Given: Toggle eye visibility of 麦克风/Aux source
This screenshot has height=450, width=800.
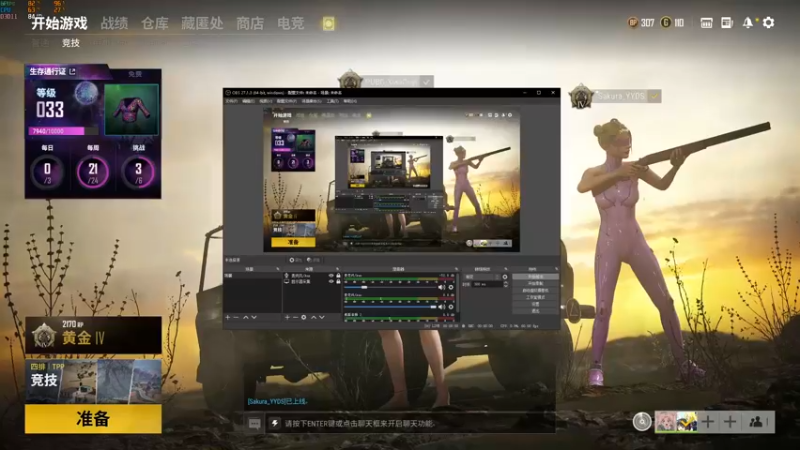Looking at the screenshot, I should click(331, 276).
